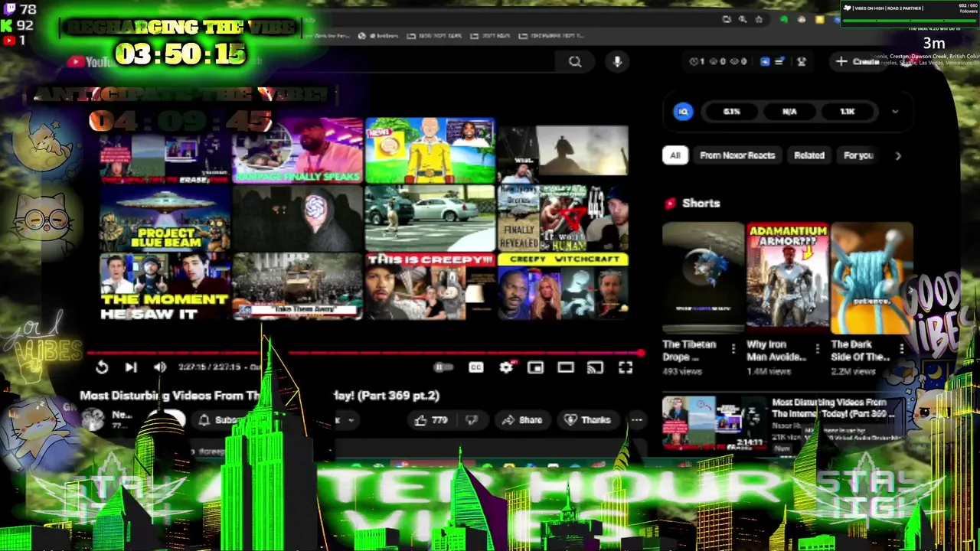Share the video via Share button
980x551 pixels.
pos(522,419)
